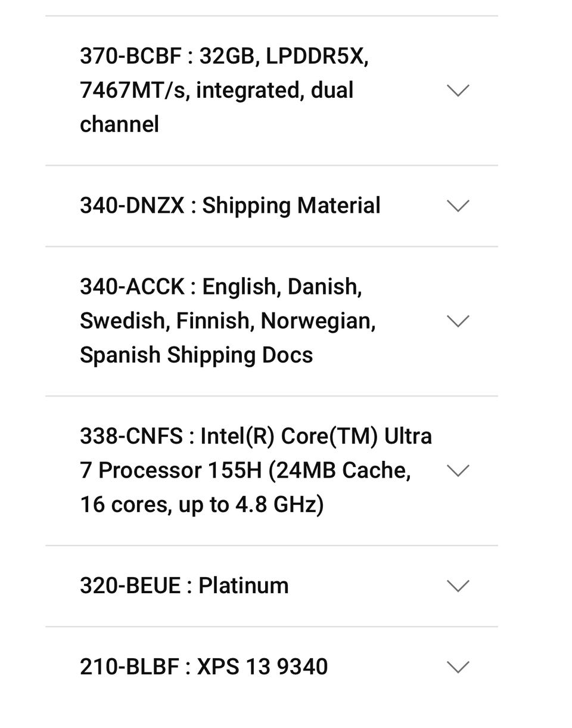
Task: Click part number 338-CNFS
Action: (131, 436)
